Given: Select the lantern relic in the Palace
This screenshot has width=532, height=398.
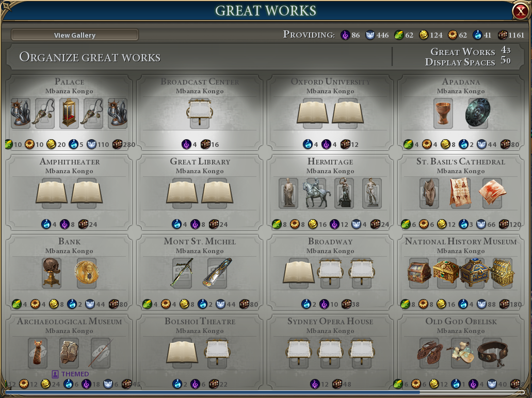Looking at the screenshot, I should (x=69, y=113).
